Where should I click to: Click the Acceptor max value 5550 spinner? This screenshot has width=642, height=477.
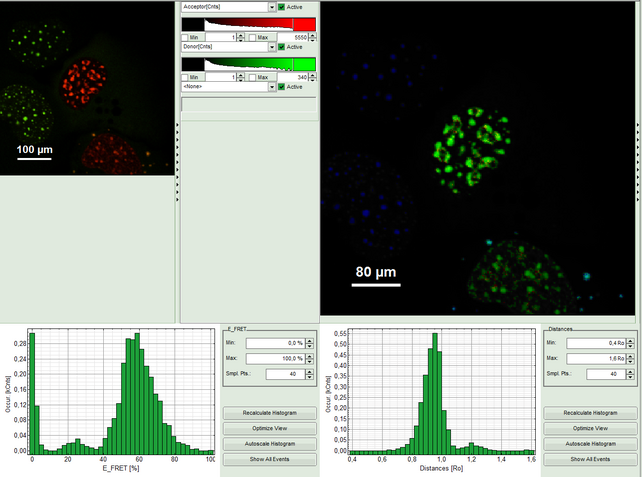point(312,37)
